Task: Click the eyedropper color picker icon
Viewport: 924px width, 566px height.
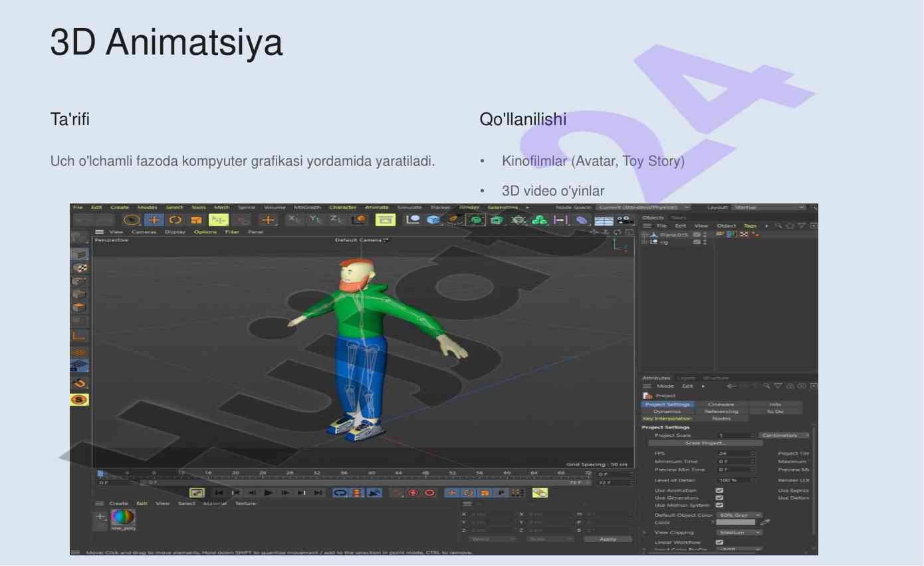Action: click(765, 522)
